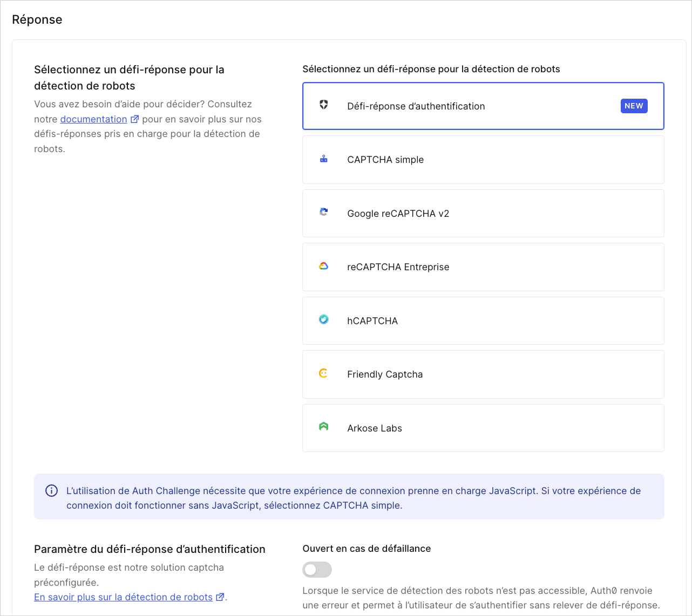Click the Friendly Captcha smiley icon

point(323,373)
